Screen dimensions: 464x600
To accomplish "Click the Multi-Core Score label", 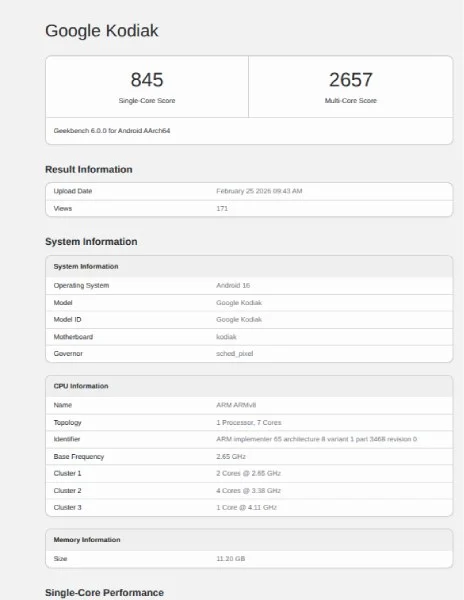I will tap(351, 101).
